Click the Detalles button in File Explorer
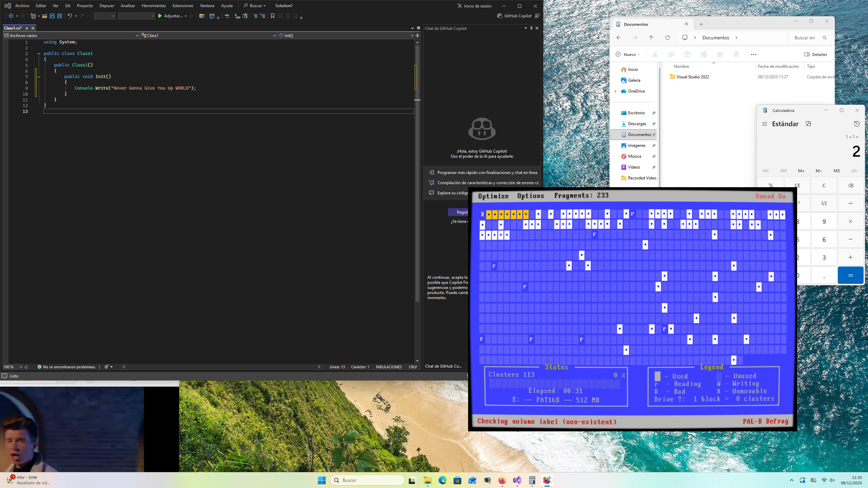 (x=816, y=54)
